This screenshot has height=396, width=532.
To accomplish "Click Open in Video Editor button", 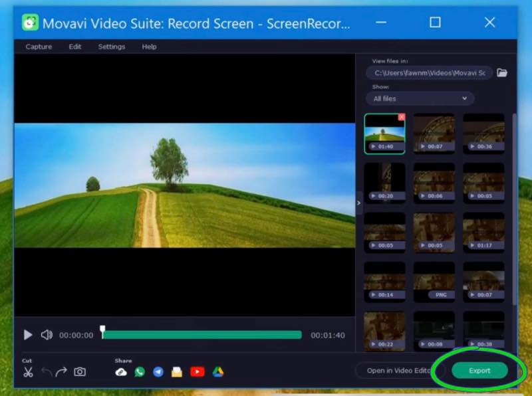I will [x=398, y=371].
